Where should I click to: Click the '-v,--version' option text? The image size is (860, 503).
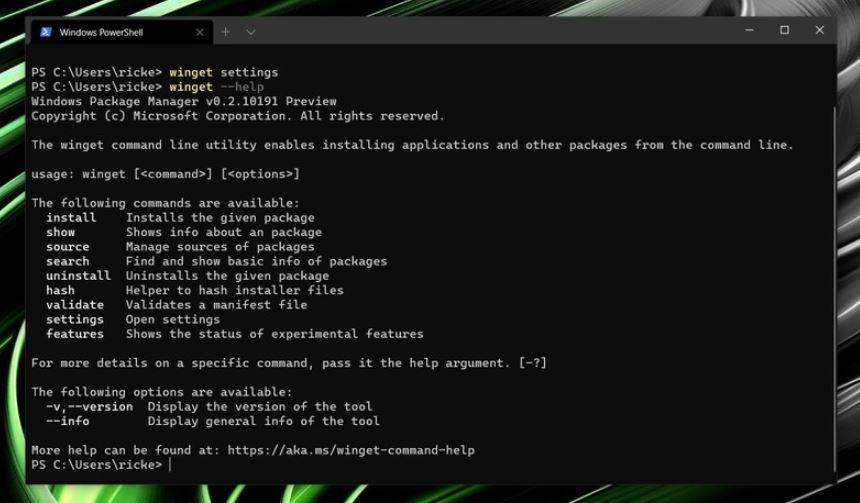[89, 406]
